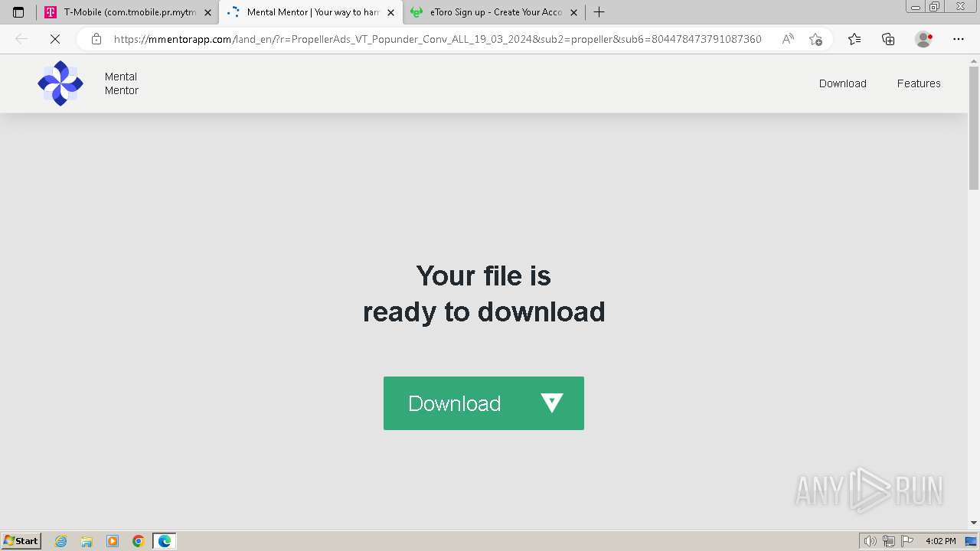Open Read aloud from the address bar
Screen dimensions: 980x551
[788, 39]
